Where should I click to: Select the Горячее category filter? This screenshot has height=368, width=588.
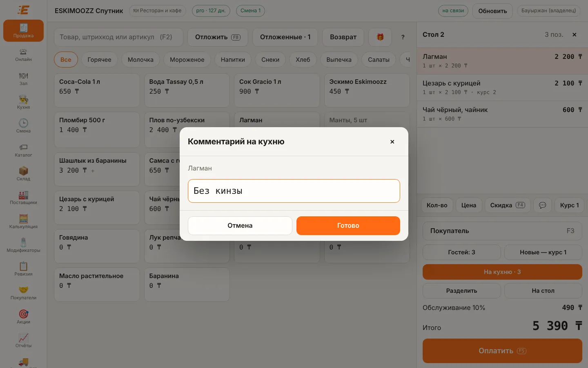pyautogui.click(x=99, y=60)
